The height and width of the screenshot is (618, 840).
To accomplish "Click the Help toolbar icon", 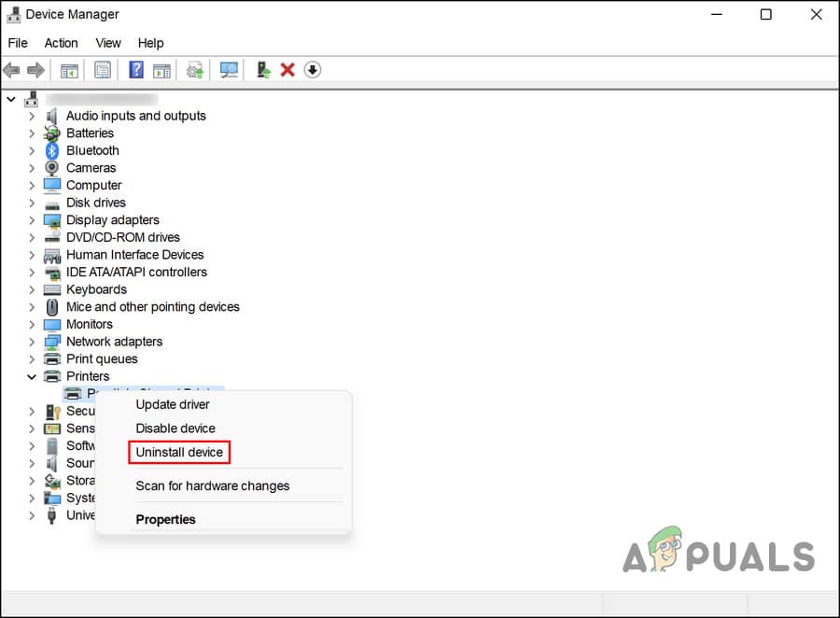I will pos(135,69).
